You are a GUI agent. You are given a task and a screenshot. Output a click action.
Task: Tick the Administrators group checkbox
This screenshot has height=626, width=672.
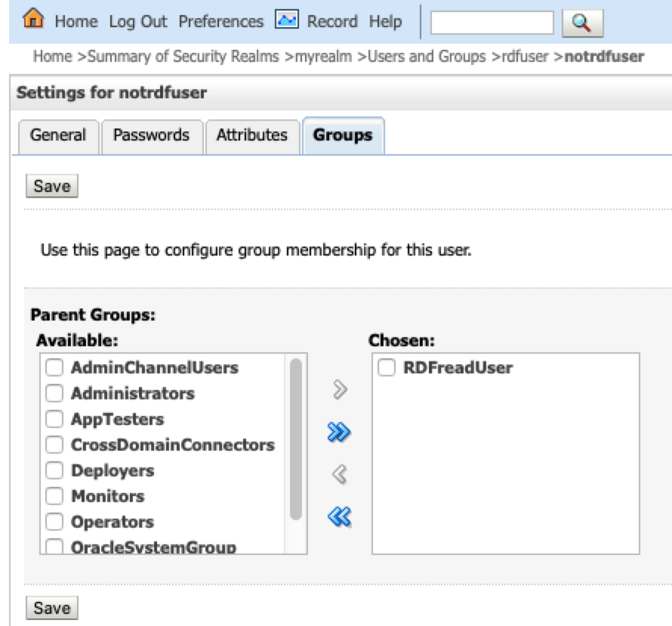coord(54,393)
